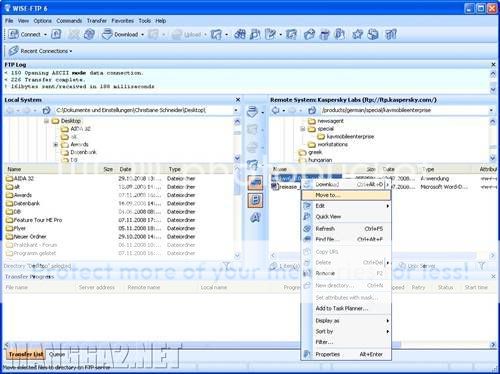Screen dimensions: 500x374
Task: Toggle the ASCII transfer mode button
Action: coord(255,217)
